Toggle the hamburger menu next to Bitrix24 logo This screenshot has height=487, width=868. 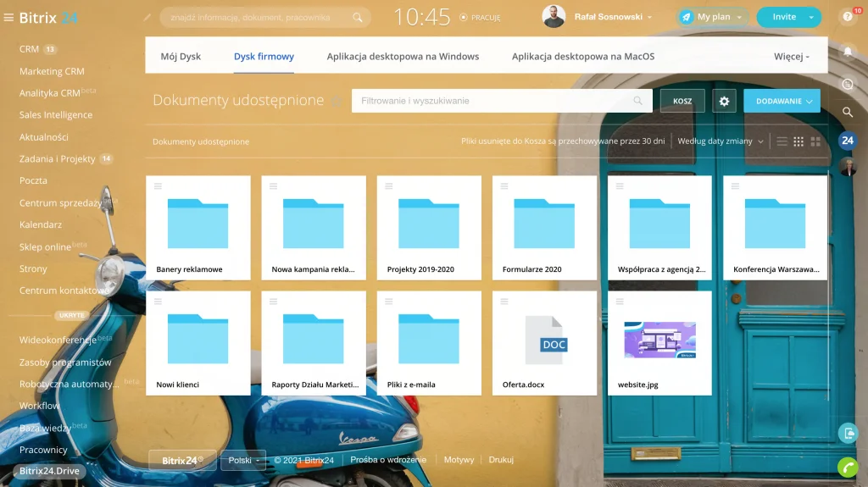(x=8, y=17)
